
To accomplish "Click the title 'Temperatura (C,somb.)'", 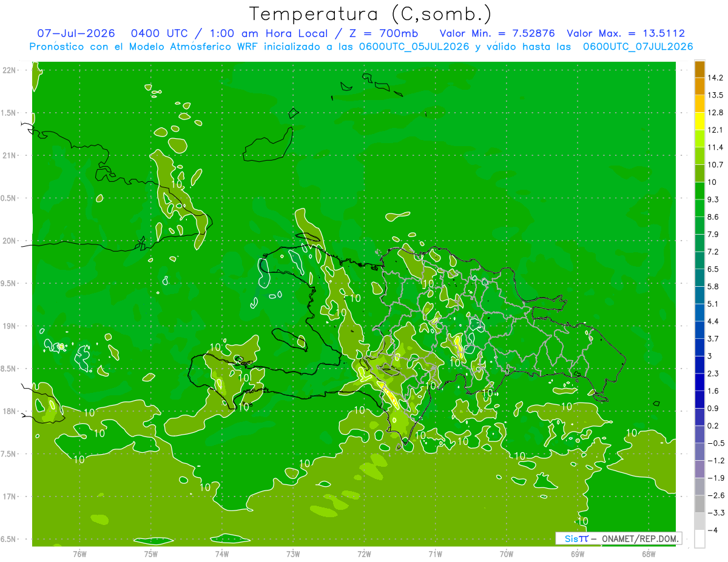I will (371, 14).
